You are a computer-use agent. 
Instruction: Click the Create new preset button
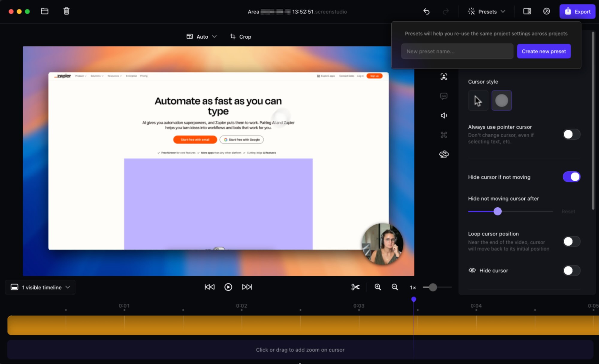(x=544, y=51)
